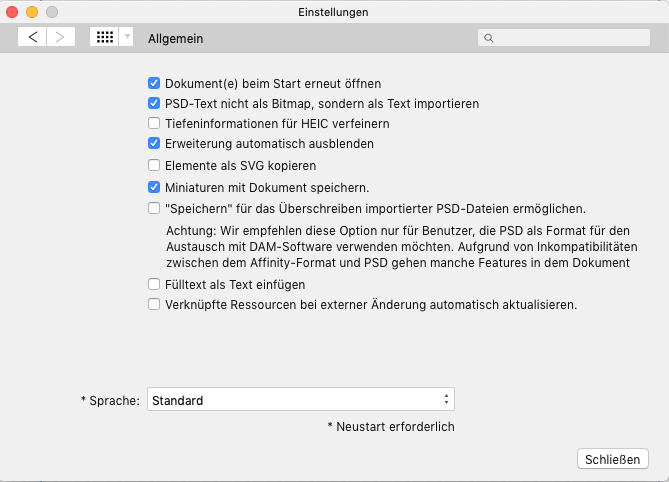Toggle Erweiterung automatisch ausblenden checkbox
The width and height of the screenshot is (669, 482).
[154, 144]
